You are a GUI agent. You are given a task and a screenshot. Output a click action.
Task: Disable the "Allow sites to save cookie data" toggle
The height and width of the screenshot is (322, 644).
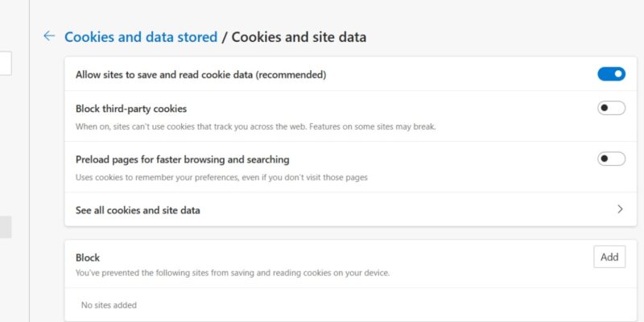[x=611, y=74]
